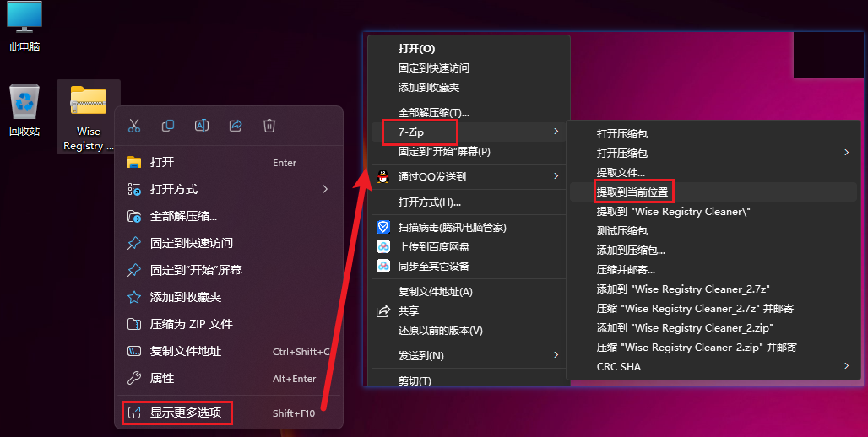The height and width of the screenshot is (437, 868).
Task: Choose 通过QQ发送到 entry
Action: 469,176
